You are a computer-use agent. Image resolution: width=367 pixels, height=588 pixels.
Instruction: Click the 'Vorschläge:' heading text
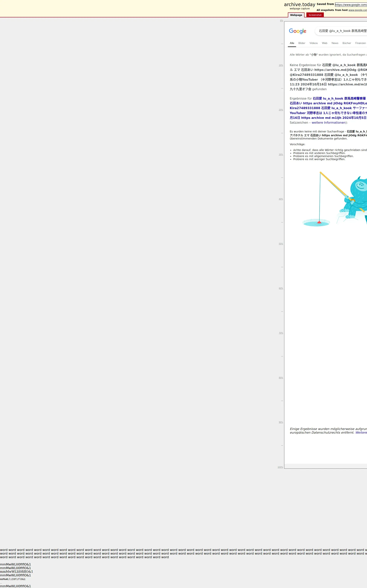click(x=297, y=144)
